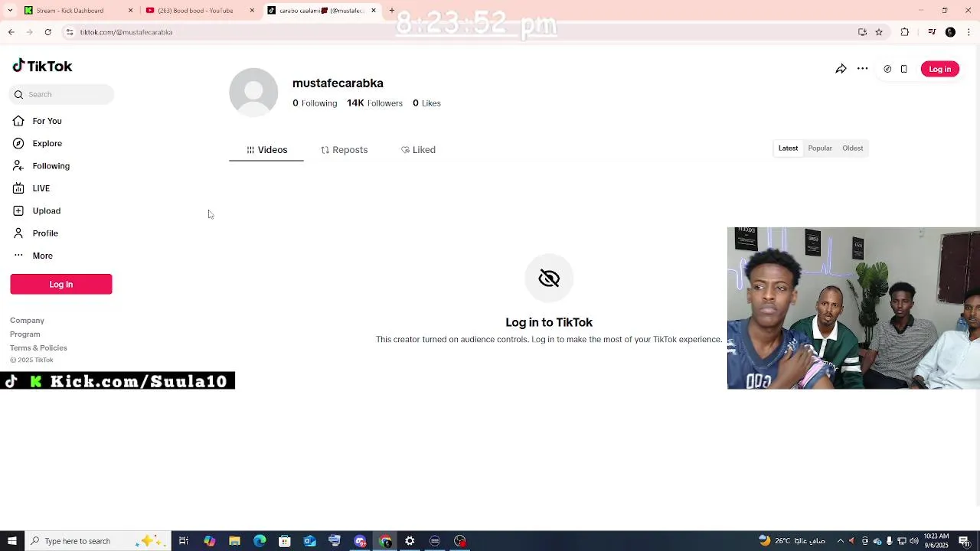This screenshot has height=551, width=980.
Task: Close the Kick Dashboard tab
Action: (130, 11)
